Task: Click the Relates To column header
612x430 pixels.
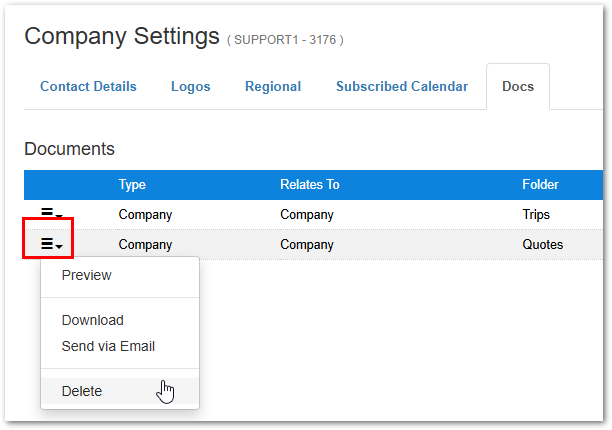Action: [x=310, y=184]
